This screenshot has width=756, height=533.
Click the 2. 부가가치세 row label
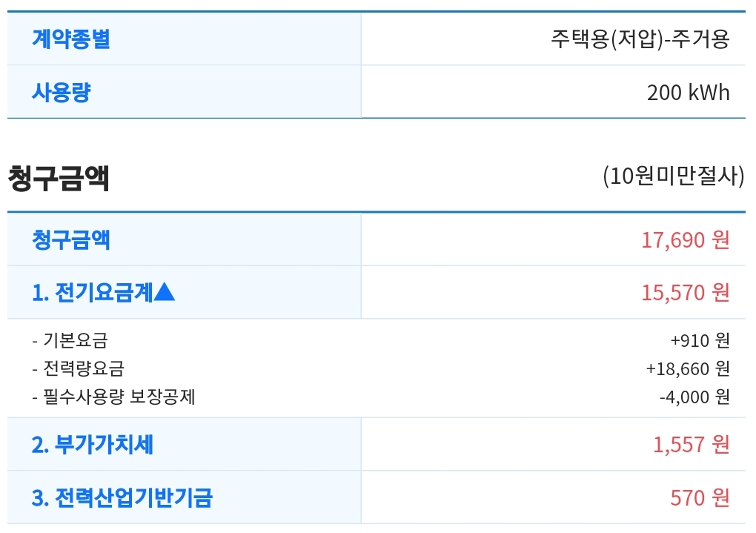coord(93,445)
